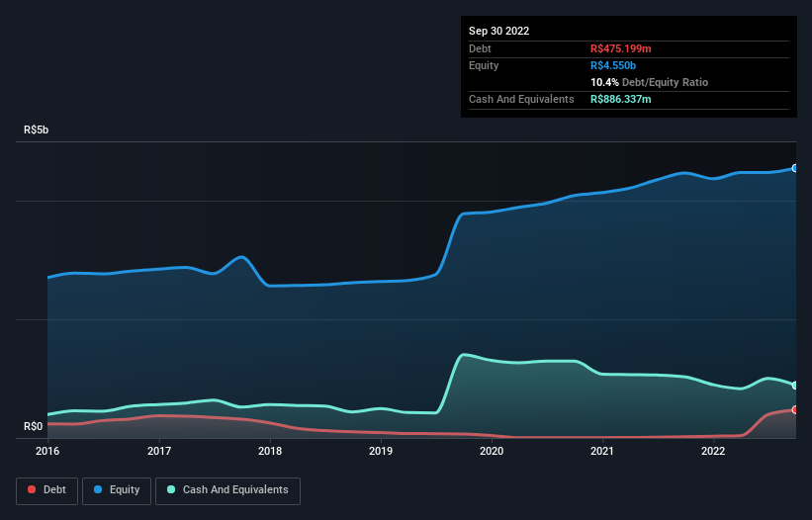812x520 pixels.
Task: Select the Debt endpoint marker on chart
Action: (x=795, y=410)
